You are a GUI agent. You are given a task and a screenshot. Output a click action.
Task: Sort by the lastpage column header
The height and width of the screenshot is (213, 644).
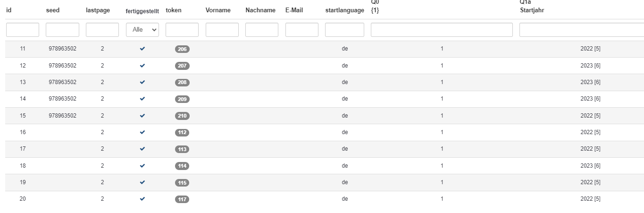tap(98, 10)
